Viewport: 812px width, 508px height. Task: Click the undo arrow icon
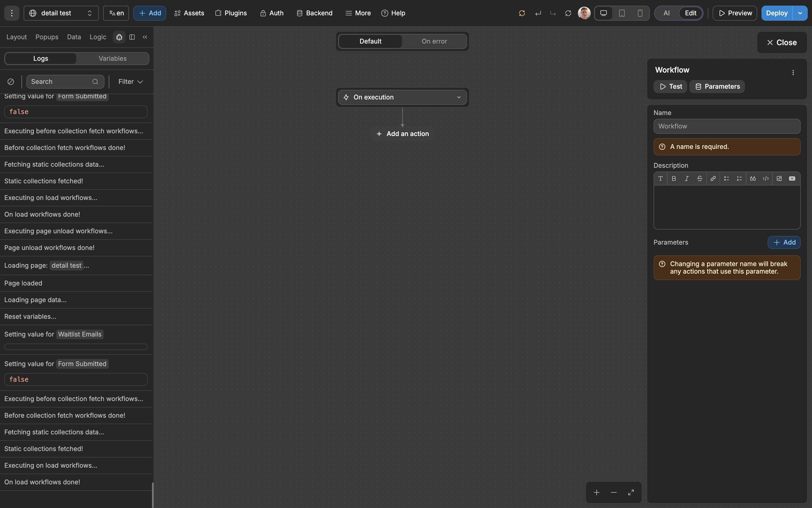(538, 13)
